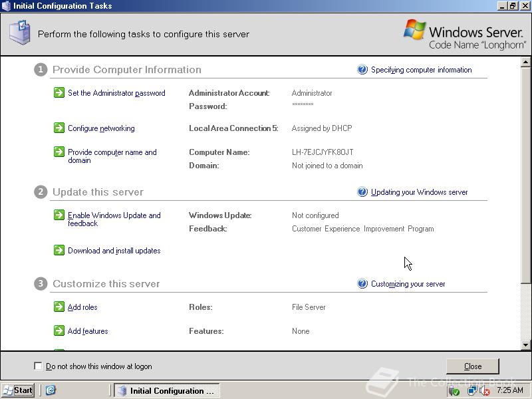This screenshot has height=399, width=532.
Task: Click the security shield tray icon
Action: 454,391
